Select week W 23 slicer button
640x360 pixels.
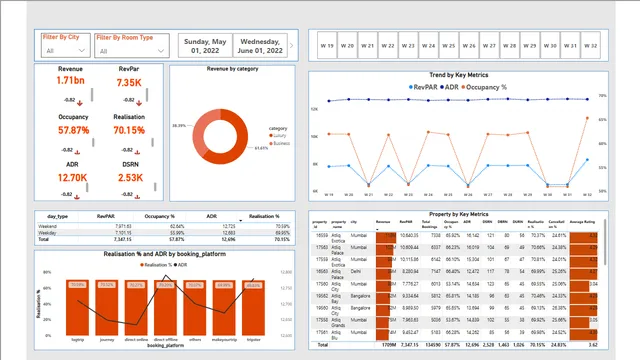pyautogui.click(x=408, y=45)
